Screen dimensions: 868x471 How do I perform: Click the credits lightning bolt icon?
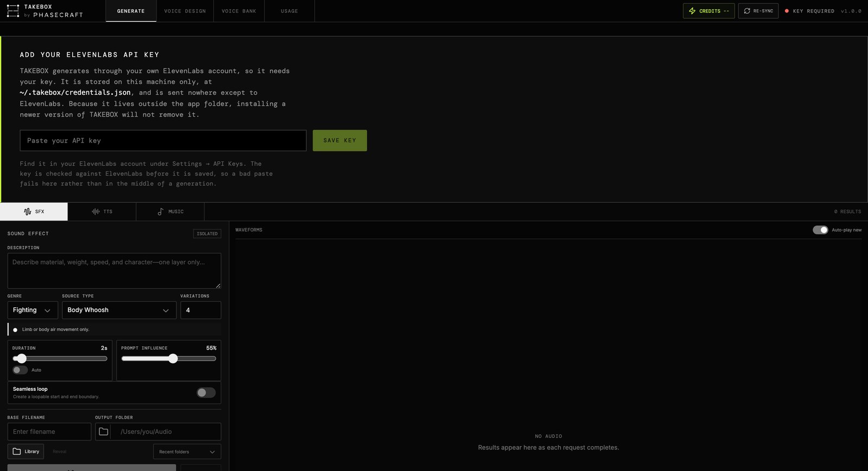click(692, 11)
